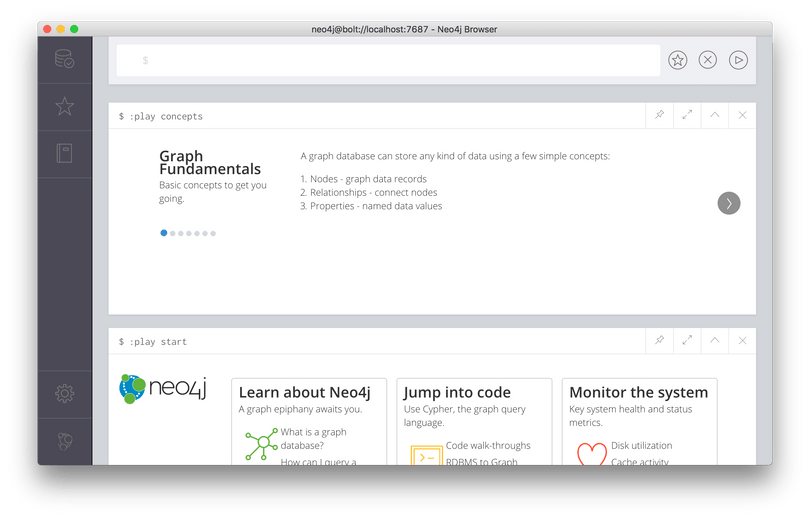
Task: Click the 'Graph Fundamentals' heading
Action: tap(210, 162)
